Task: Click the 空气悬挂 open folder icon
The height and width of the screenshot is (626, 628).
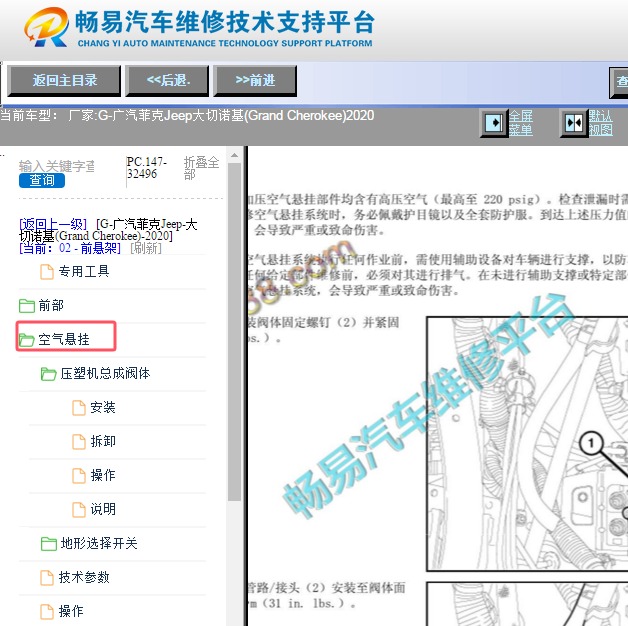Action: tap(26, 340)
